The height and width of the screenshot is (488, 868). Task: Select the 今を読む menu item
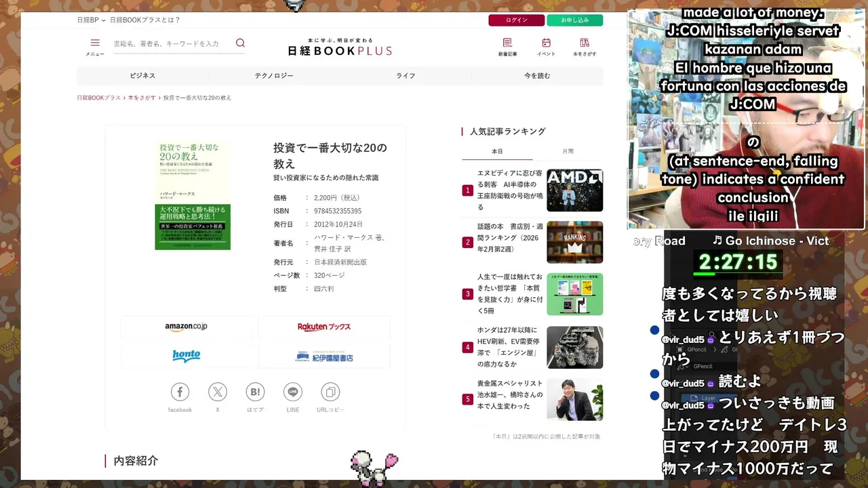coord(537,76)
